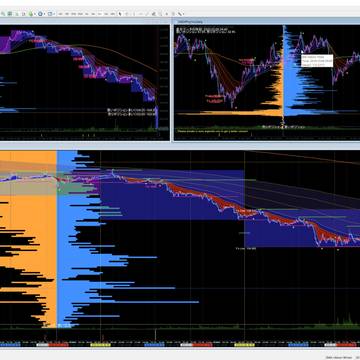Open the periods blue clock icon
Screen dimensions: 360x360
point(40,14)
